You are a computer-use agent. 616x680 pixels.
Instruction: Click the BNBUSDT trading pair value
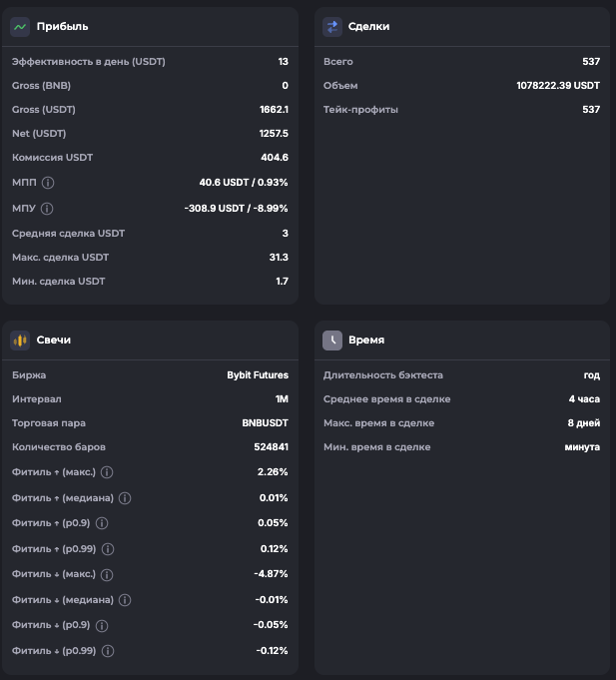point(265,423)
